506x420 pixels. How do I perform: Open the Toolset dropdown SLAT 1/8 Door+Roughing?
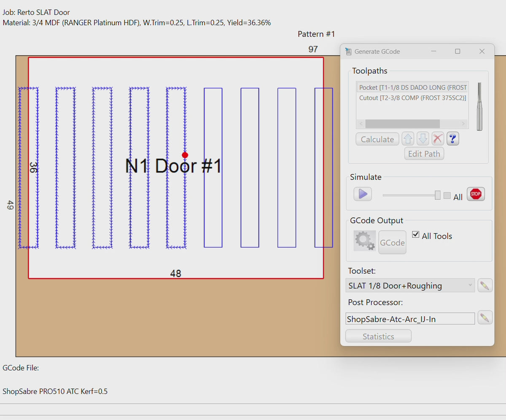[409, 285]
